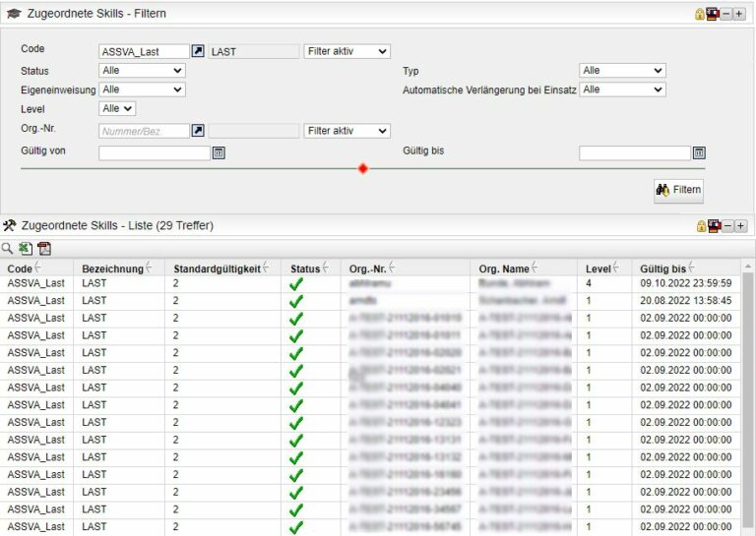
Task: Export the skills list to PDF
Action: pyautogui.click(x=43, y=249)
